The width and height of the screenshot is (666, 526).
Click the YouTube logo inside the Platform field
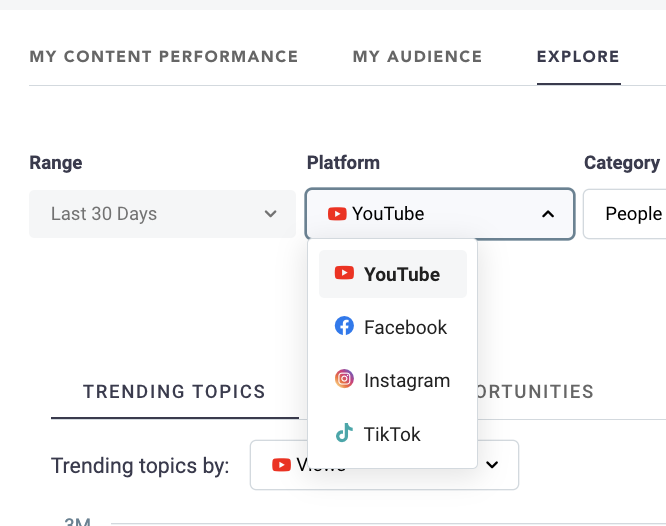pos(337,213)
